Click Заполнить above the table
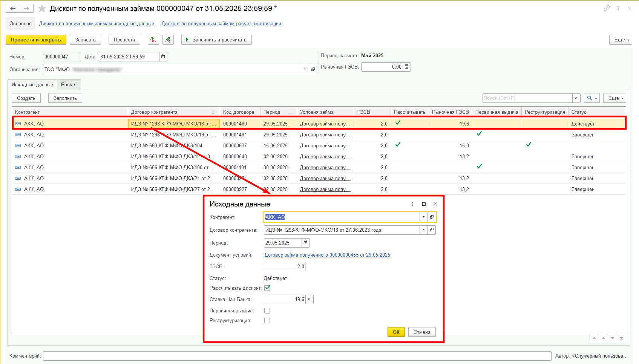Image resolution: width=639 pixels, height=364 pixels. point(65,98)
